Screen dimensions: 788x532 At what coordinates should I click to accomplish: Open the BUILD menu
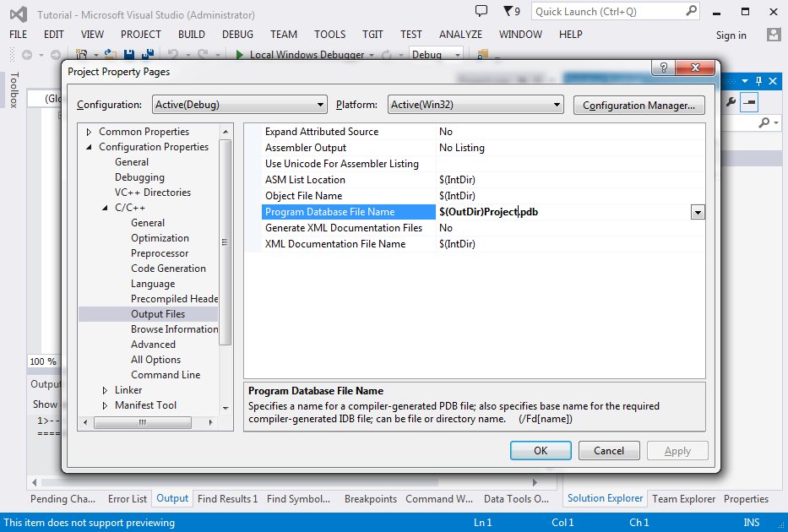(x=192, y=34)
